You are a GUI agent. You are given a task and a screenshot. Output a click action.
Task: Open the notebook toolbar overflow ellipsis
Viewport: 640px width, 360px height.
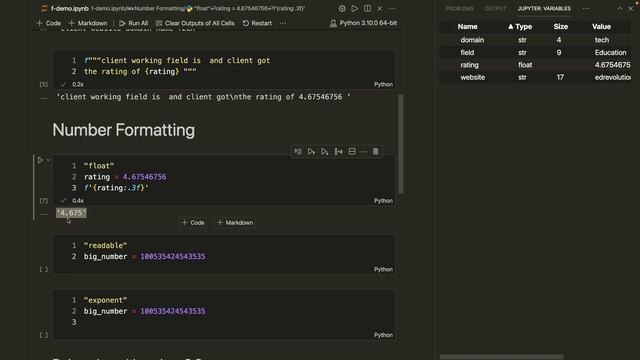click(283, 23)
